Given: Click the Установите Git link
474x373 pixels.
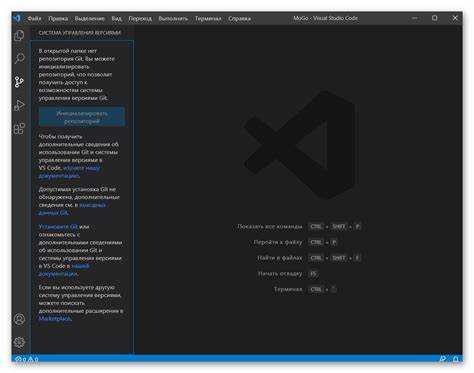Looking at the screenshot, I should pyautogui.click(x=58, y=227).
